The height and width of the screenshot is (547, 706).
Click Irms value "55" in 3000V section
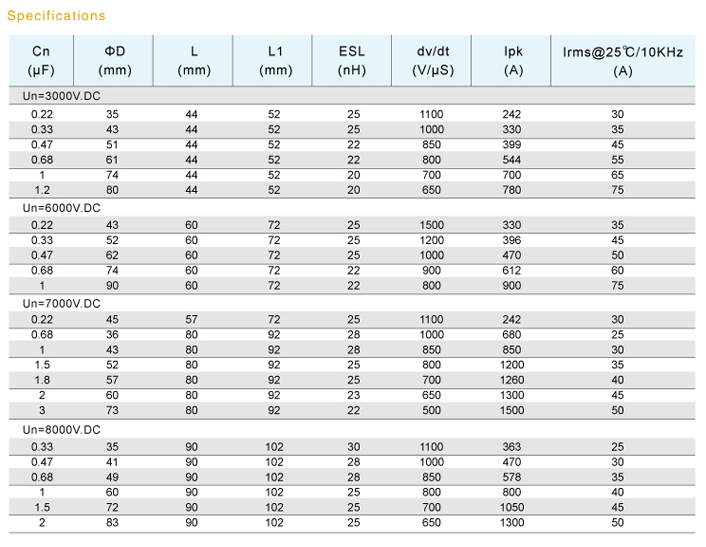pos(618,160)
